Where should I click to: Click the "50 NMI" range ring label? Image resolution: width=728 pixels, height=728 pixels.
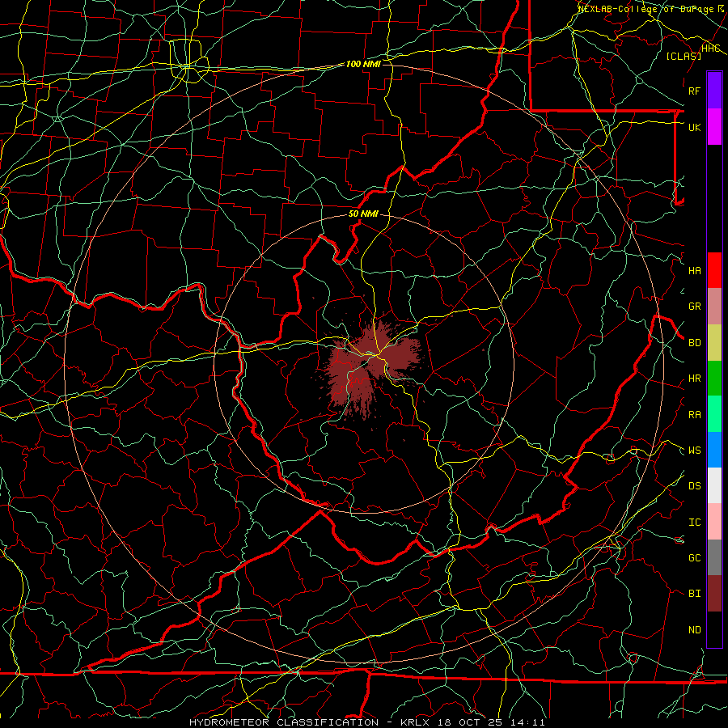click(x=363, y=214)
